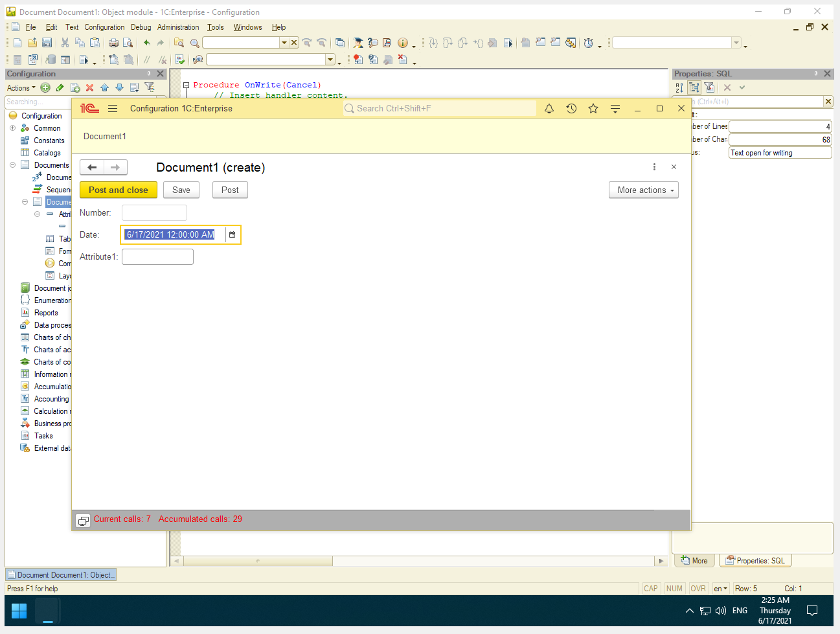Open Print Preview from the toolbar
Viewport: 840px width, 634px height.
[x=128, y=43]
